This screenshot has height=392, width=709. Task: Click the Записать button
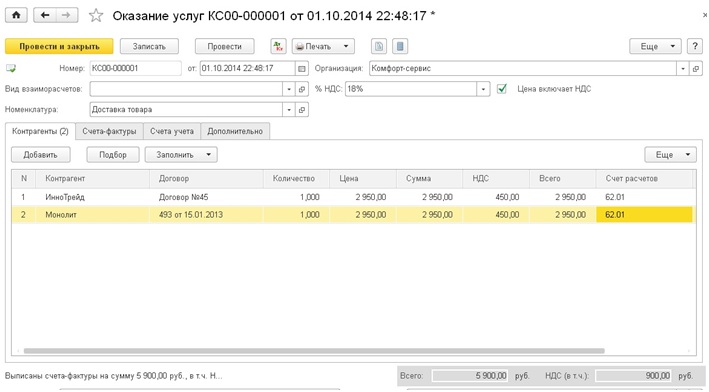149,46
